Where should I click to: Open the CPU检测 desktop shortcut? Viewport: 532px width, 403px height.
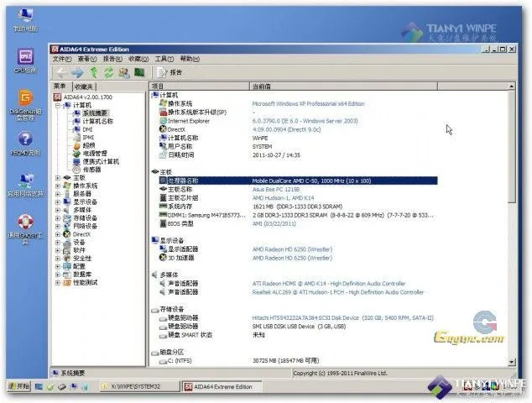(25, 61)
